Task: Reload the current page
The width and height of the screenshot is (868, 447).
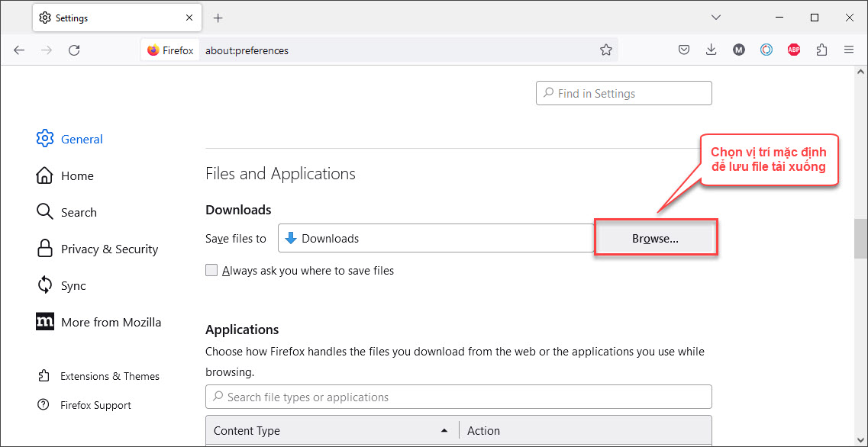Action: coord(74,50)
